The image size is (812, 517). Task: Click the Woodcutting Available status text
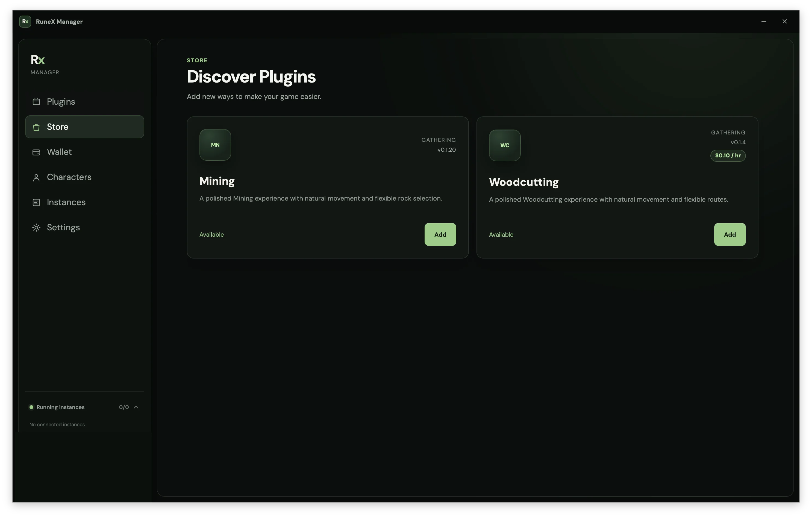click(501, 234)
